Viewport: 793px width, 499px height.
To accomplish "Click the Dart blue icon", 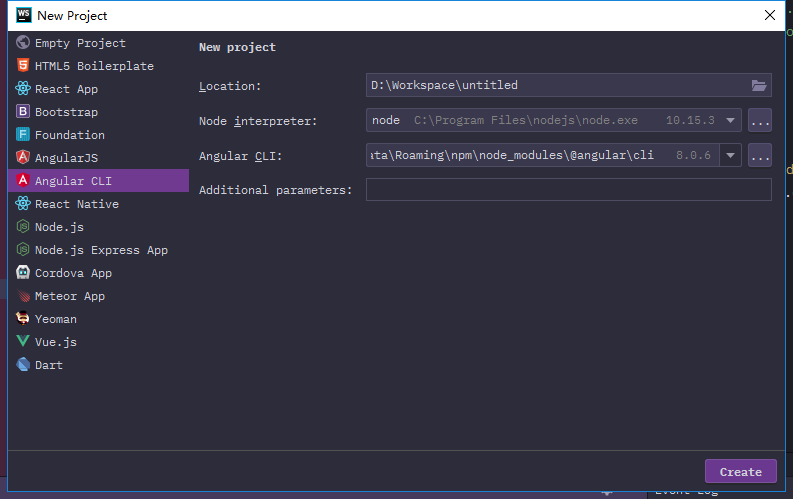I will (x=23, y=365).
